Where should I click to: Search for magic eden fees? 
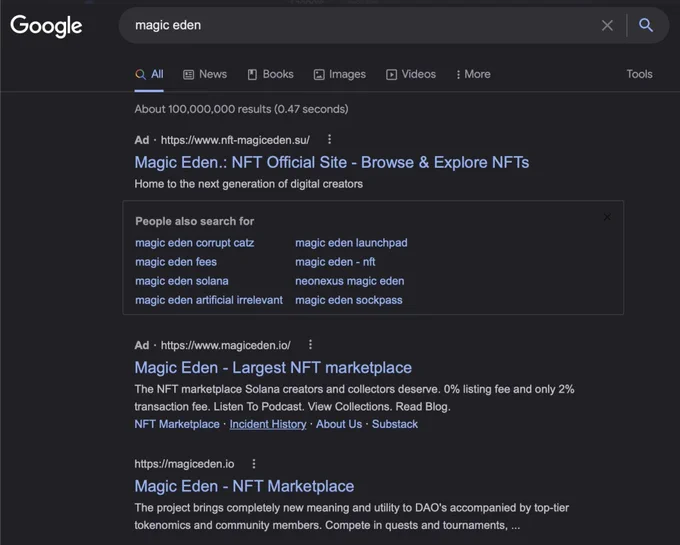[x=176, y=262]
